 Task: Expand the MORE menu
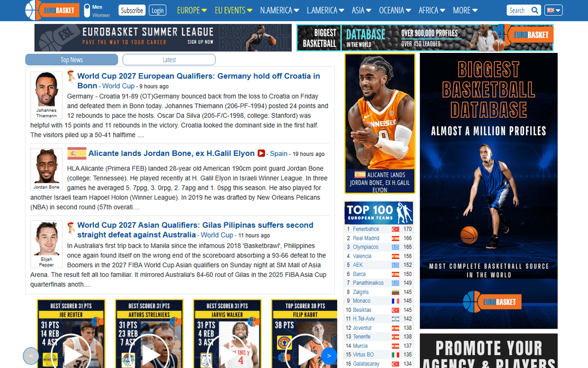[465, 10]
